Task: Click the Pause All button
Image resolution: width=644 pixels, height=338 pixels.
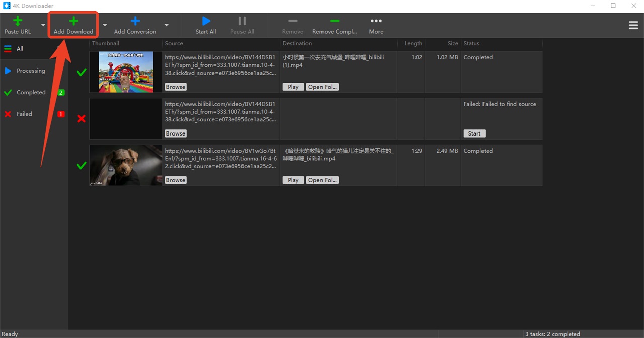Action: pos(242,25)
